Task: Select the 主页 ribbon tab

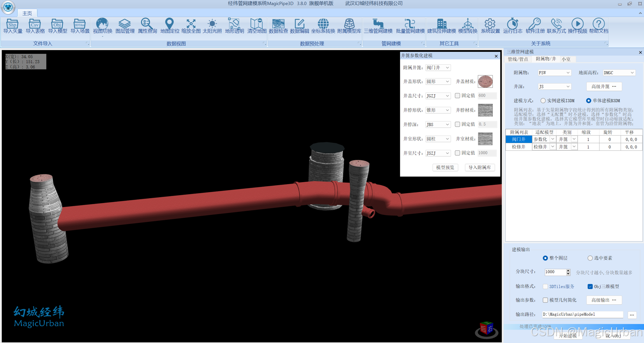Action: 27,13
